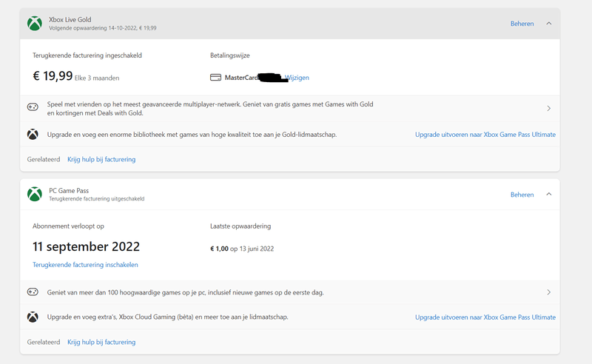Screen dimensions: 592x364
Task: Open Krijg hulp bij facturering under PC Game Pass
Action: (x=101, y=343)
